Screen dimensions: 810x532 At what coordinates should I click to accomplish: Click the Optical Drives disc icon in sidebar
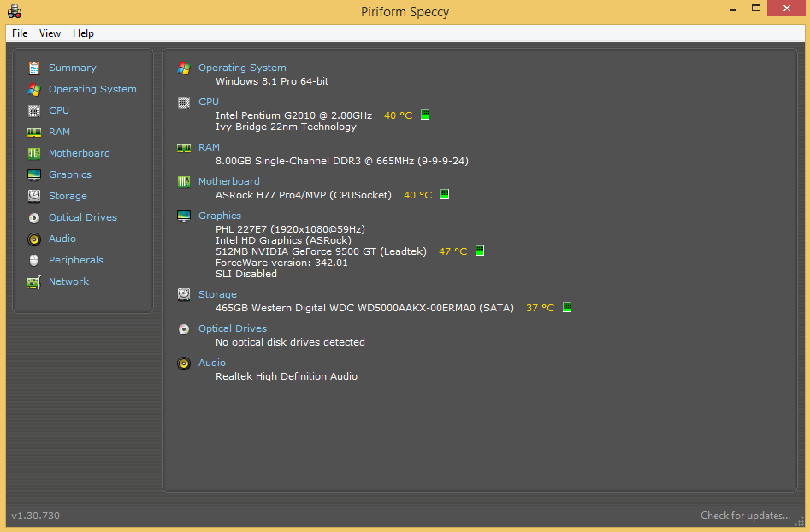pyautogui.click(x=34, y=218)
